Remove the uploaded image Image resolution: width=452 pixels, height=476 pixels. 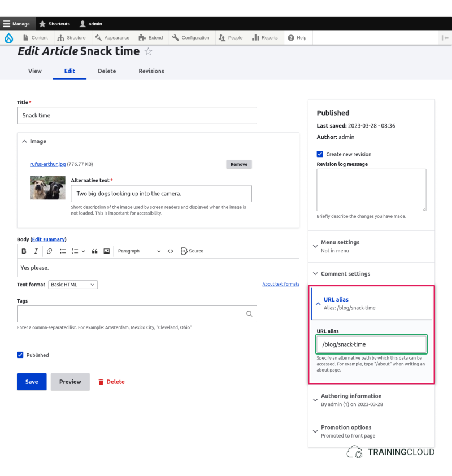[239, 164]
